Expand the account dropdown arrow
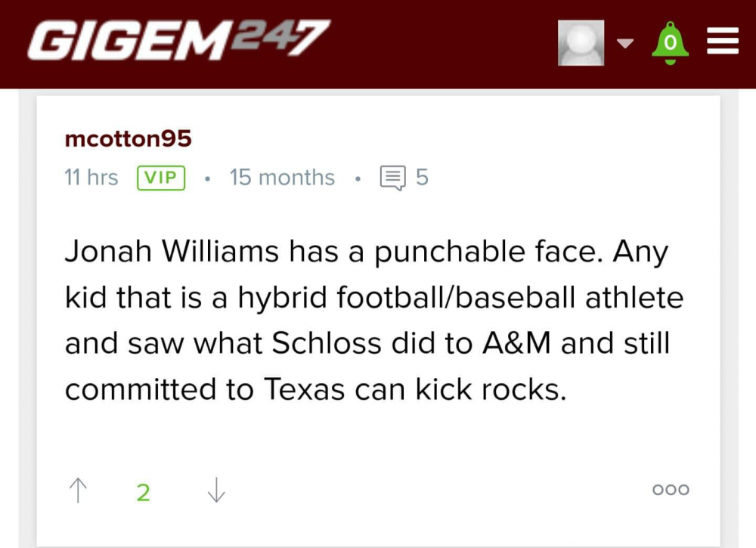 pos(624,43)
